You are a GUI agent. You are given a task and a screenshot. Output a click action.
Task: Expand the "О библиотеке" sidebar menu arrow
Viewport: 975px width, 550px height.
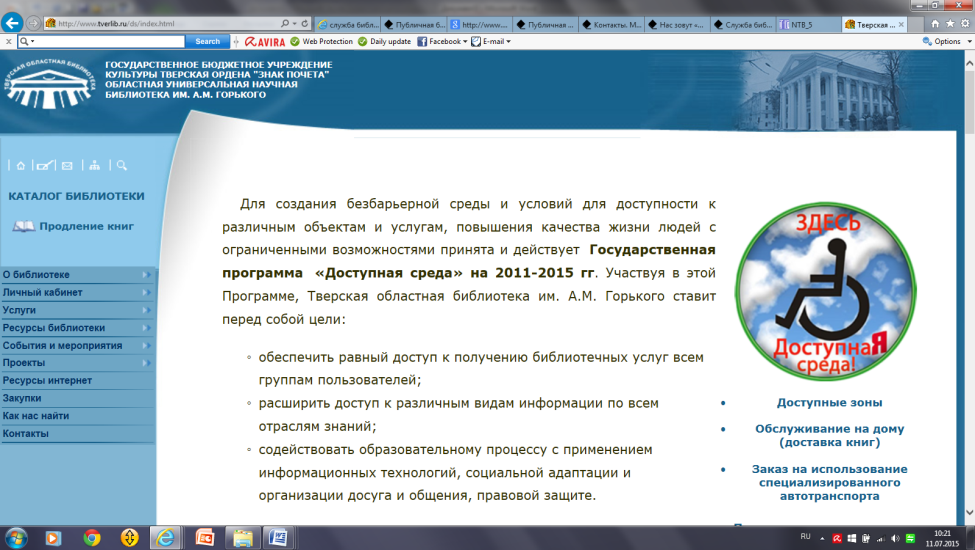146,275
